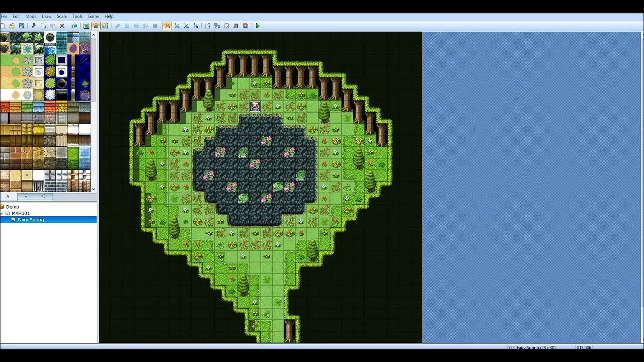Viewport: 644px width, 362px height.
Task: Switch to tileset tab C
Action: click(x=44, y=197)
